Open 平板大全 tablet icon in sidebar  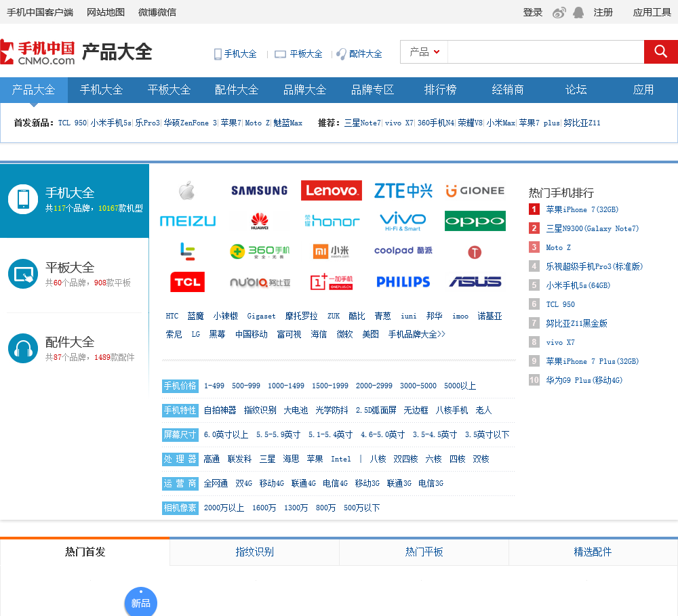(23, 274)
